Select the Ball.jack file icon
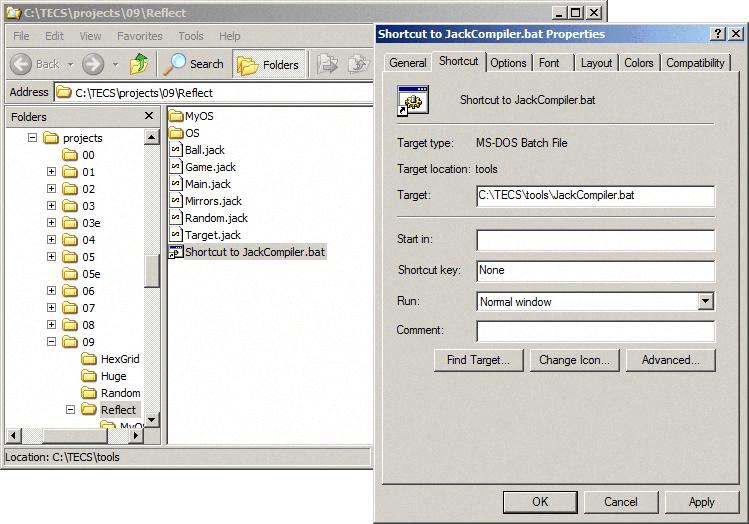The height and width of the screenshot is (524, 749). pyautogui.click(x=176, y=150)
